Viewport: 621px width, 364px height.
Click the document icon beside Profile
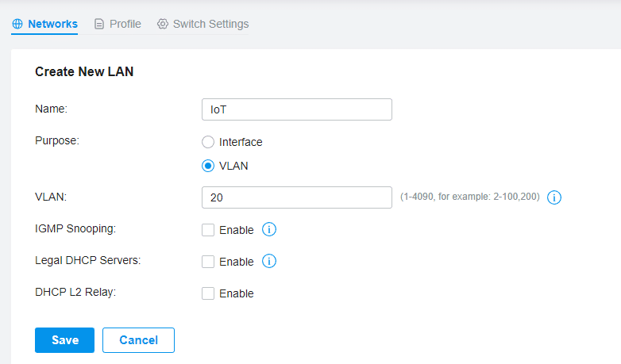point(99,24)
